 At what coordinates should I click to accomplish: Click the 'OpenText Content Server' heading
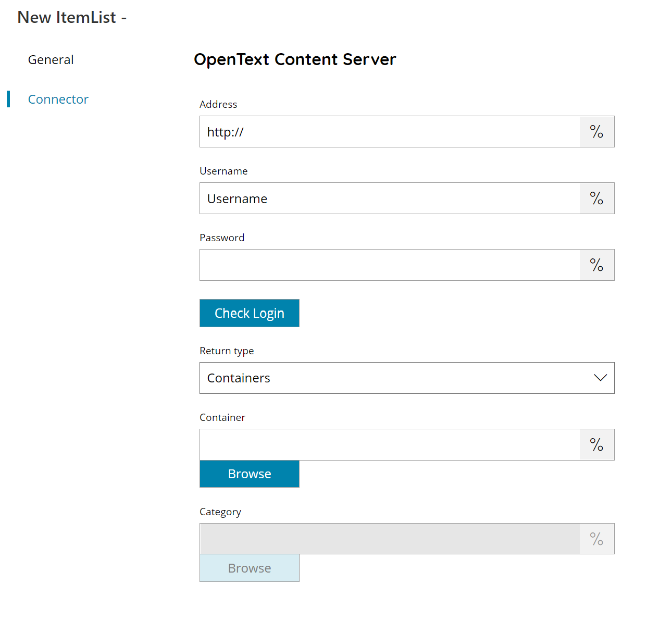tap(295, 60)
